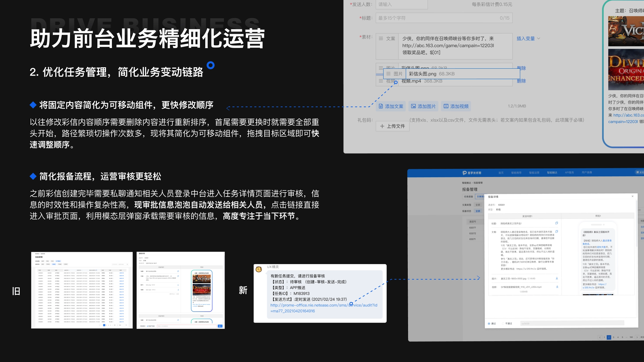Screen dimensions: 644x362
Task: Click channel row 63072
Action: (473, 233)
